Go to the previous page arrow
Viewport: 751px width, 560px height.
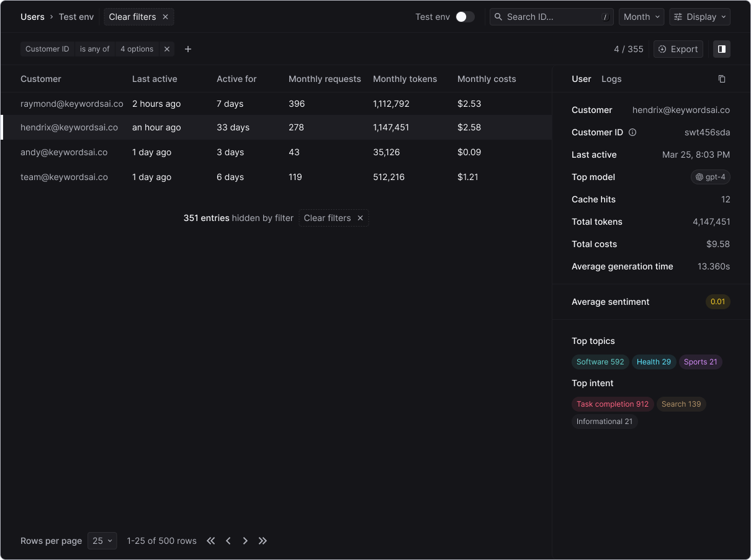(x=228, y=541)
